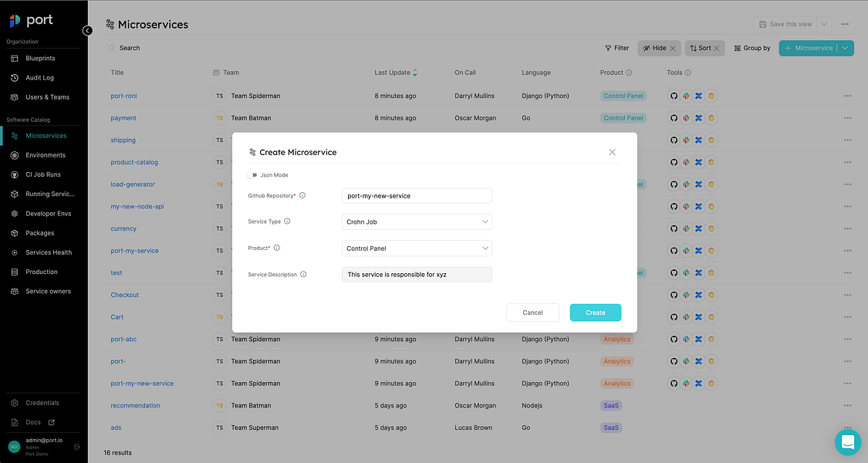868x463 pixels.
Task: Click Analytics tag in port-abc row
Action: (616, 340)
